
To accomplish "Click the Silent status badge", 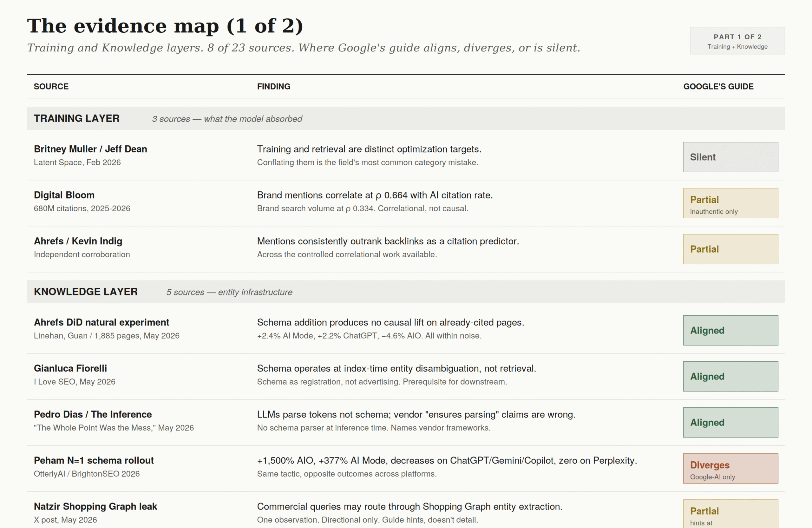I will (730, 157).
